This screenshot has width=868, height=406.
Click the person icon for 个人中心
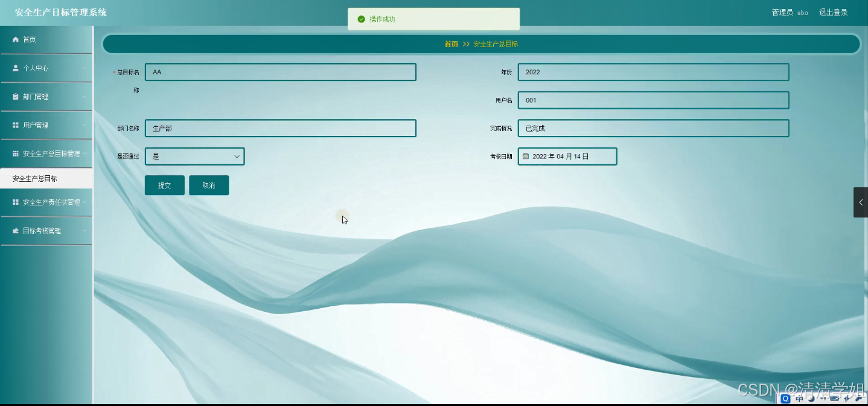tap(16, 68)
